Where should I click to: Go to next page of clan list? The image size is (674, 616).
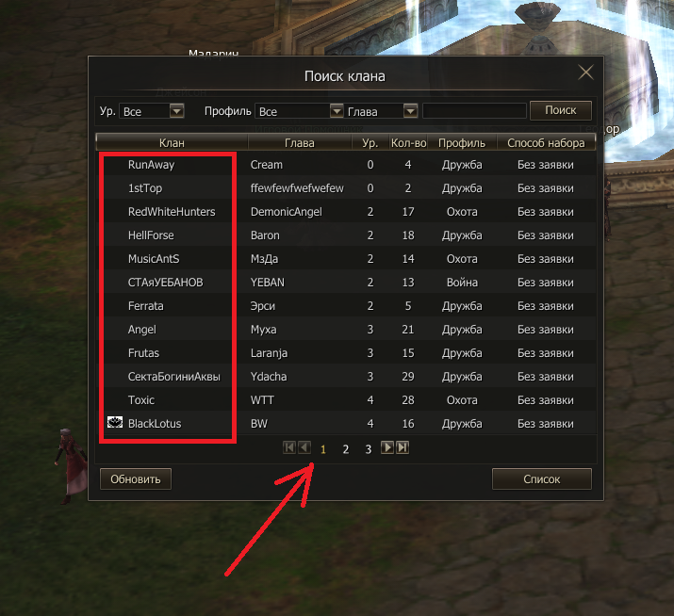[x=387, y=447]
